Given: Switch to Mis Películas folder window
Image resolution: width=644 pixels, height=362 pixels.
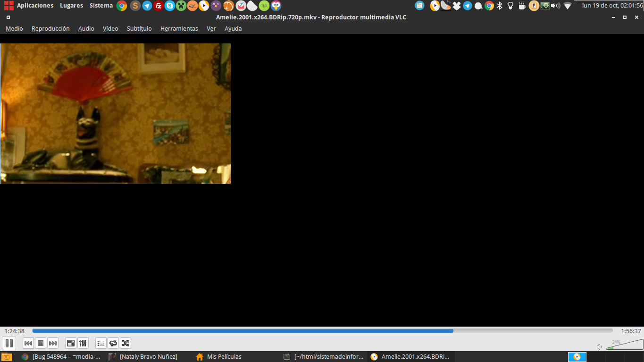Looking at the screenshot, I should pyautogui.click(x=236, y=357).
